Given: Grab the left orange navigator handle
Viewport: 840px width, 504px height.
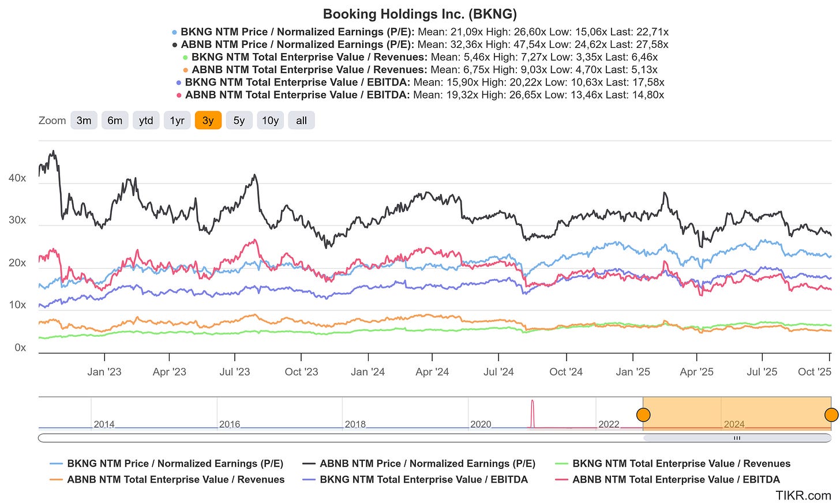Looking at the screenshot, I should point(643,415).
